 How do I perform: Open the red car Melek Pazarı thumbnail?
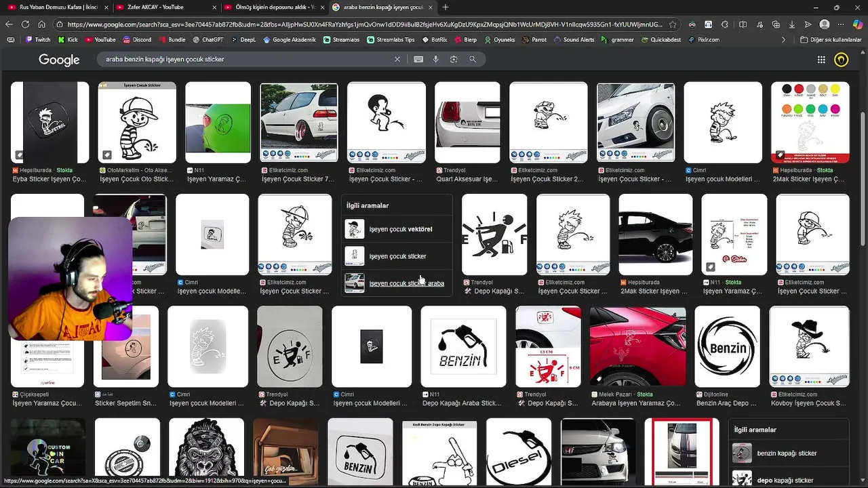637,347
